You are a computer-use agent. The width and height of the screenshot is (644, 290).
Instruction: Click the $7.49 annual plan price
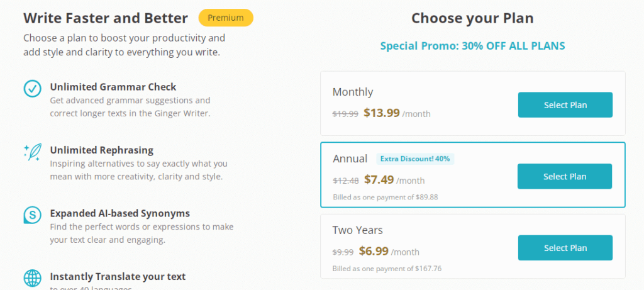tap(379, 179)
